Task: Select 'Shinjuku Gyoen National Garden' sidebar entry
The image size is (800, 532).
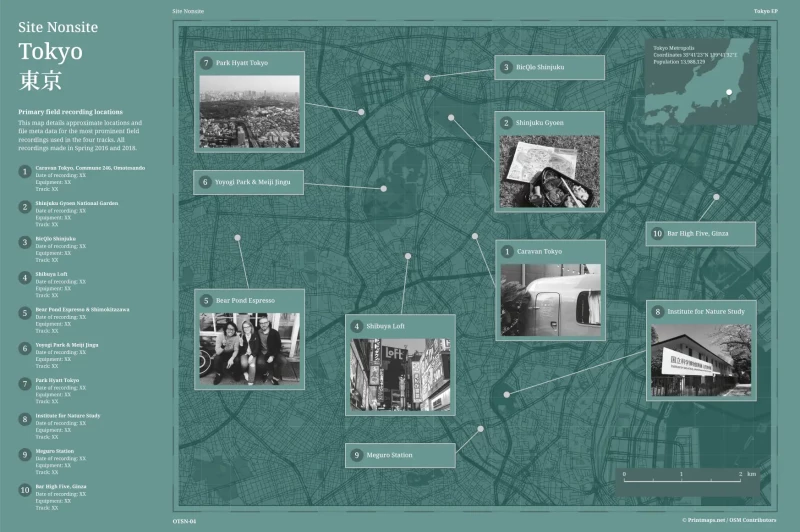Action: (77, 203)
